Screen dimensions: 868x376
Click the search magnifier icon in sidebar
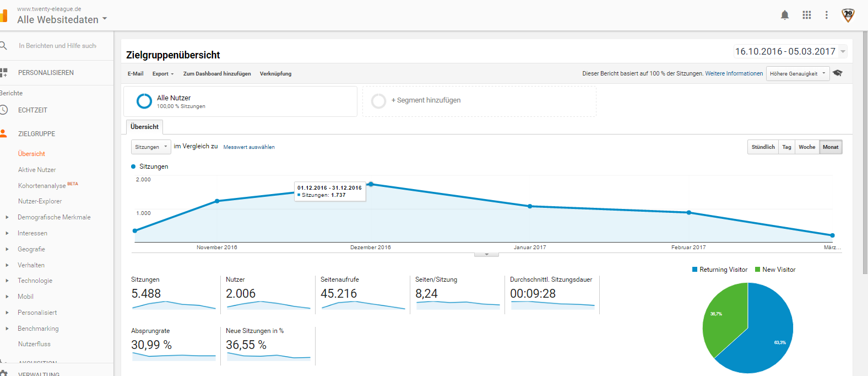click(3, 46)
